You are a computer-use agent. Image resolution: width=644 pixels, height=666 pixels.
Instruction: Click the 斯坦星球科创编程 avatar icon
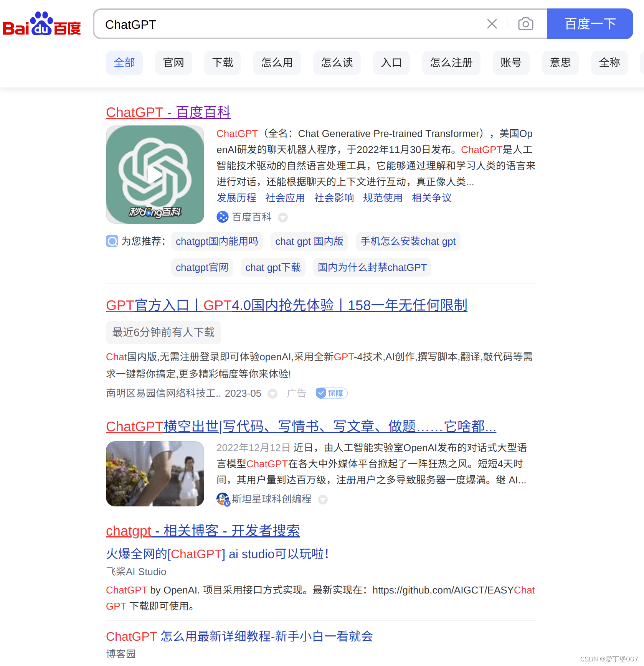click(223, 499)
